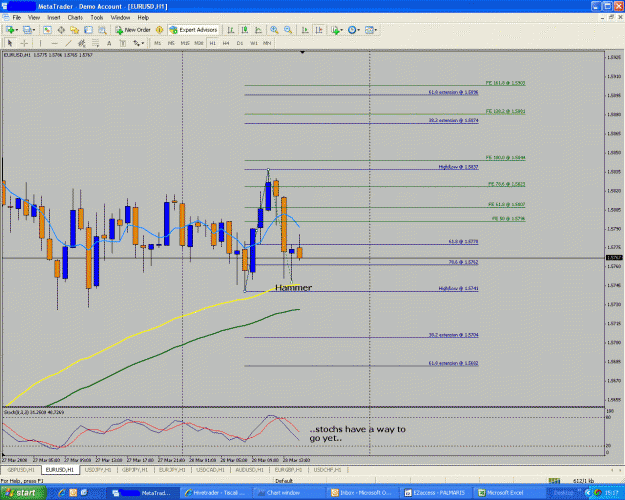Switch to the GBPJPY,H1 chart tab
Image resolution: width=625 pixels, height=500 pixels.
[135, 470]
